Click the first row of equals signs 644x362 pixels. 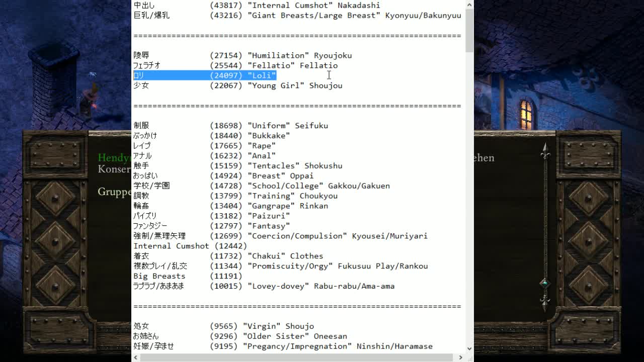[297, 36]
